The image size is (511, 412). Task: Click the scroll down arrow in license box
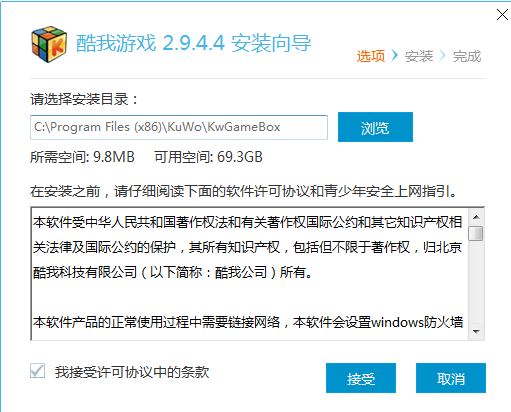476,332
